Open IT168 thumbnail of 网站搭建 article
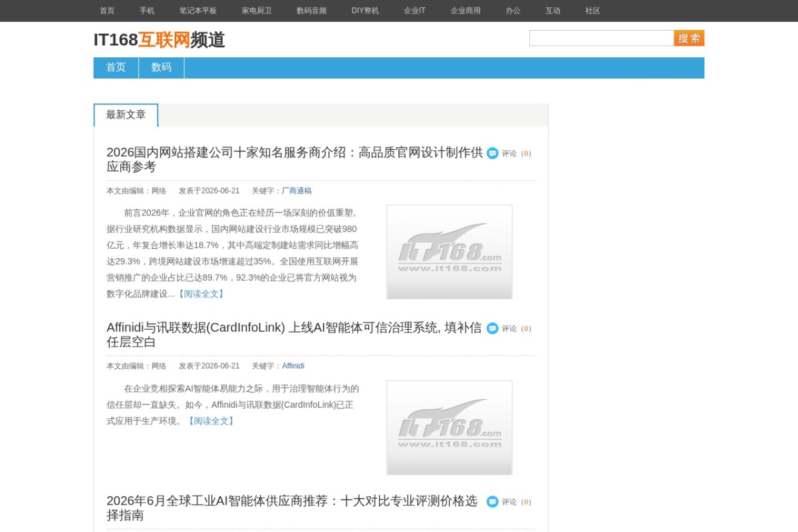The width and height of the screenshot is (798, 532). click(450, 252)
